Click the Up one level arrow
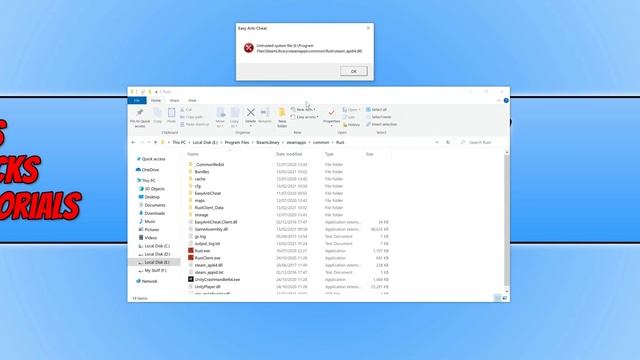The image size is (640, 360). pos(156,142)
